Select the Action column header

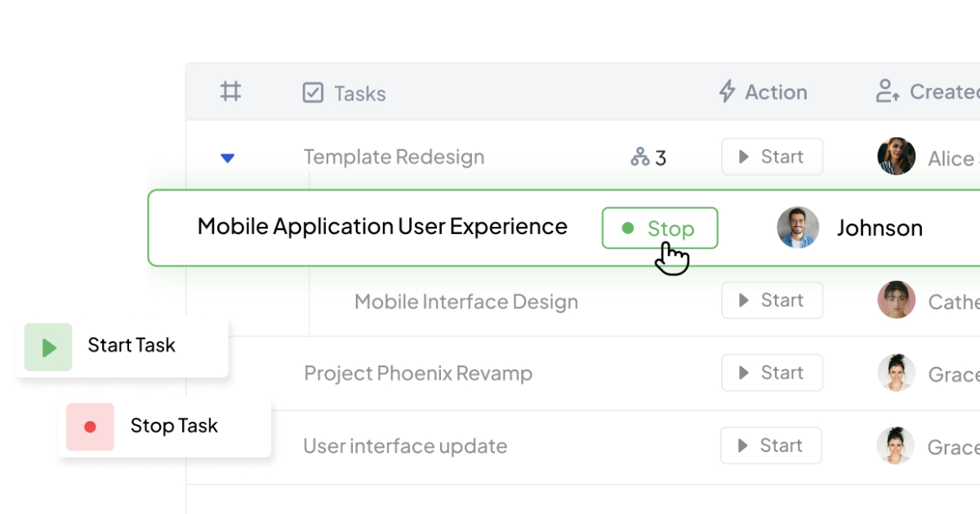click(x=775, y=92)
